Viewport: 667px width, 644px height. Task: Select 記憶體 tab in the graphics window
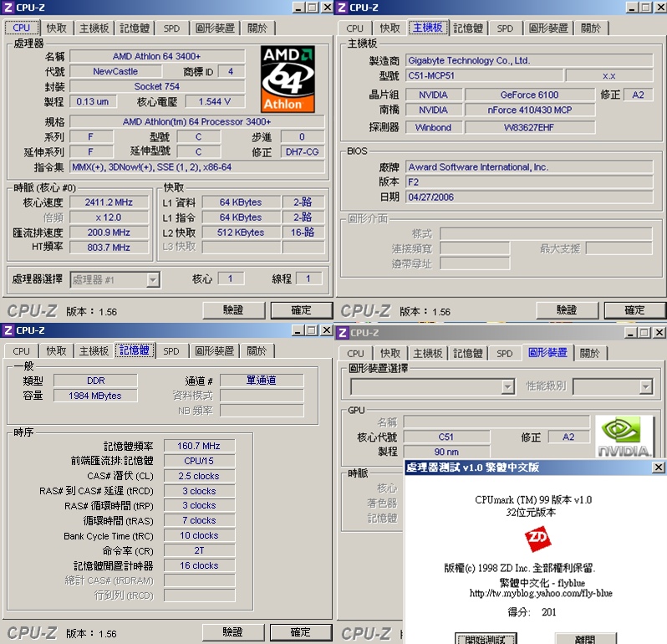point(468,353)
